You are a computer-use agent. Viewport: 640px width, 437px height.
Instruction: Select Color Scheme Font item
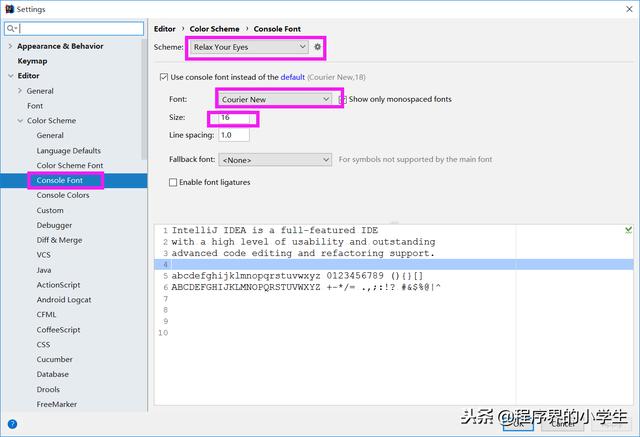click(70, 165)
